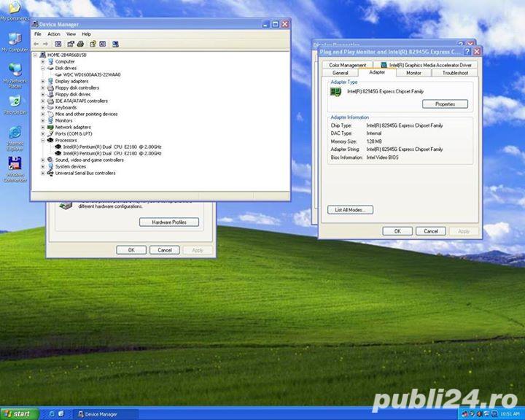Click OK in the System Properties dialog
This screenshot has height=420, width=525.
coord(131,250)
